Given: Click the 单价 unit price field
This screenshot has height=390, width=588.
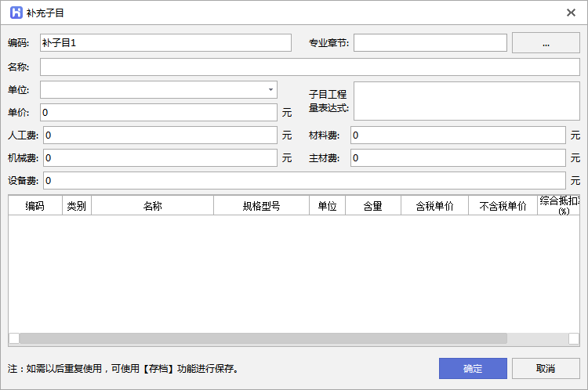Looking at the screenshot, I should click(x=159, y=113).
